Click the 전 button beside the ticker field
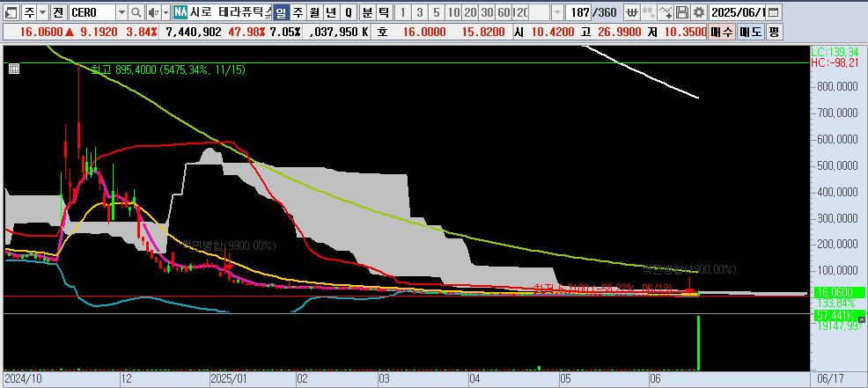868x388 pixels. point(59,11)
